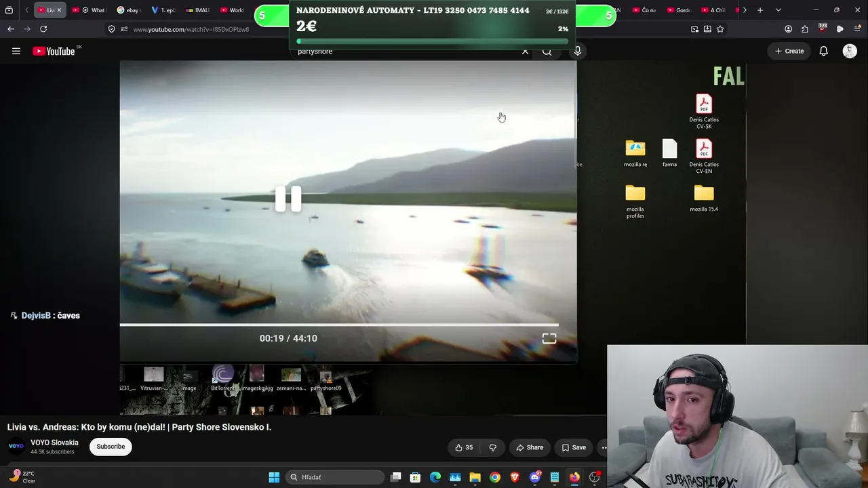Click the VOYO channel avatar
868x488 pixels.
[x=16, y=447]
